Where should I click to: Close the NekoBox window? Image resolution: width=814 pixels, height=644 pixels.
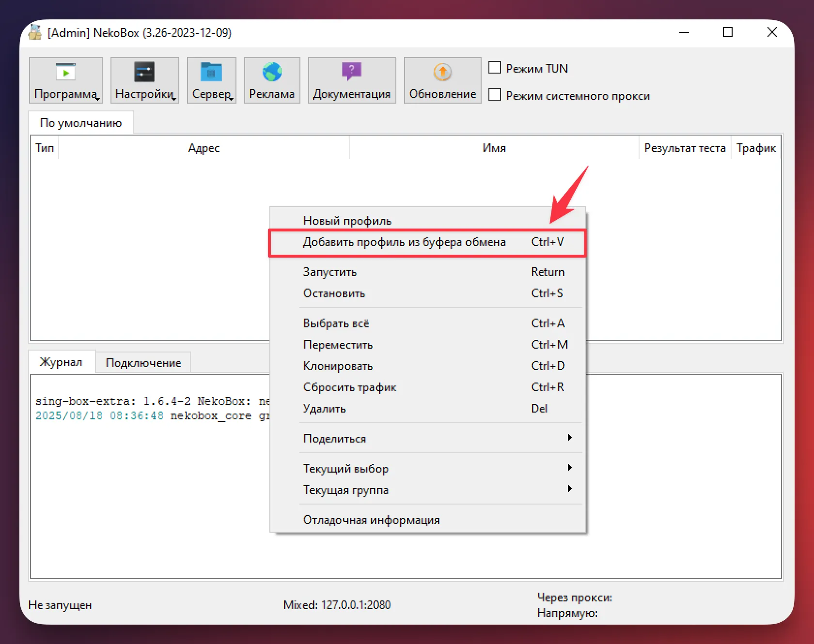772,32
